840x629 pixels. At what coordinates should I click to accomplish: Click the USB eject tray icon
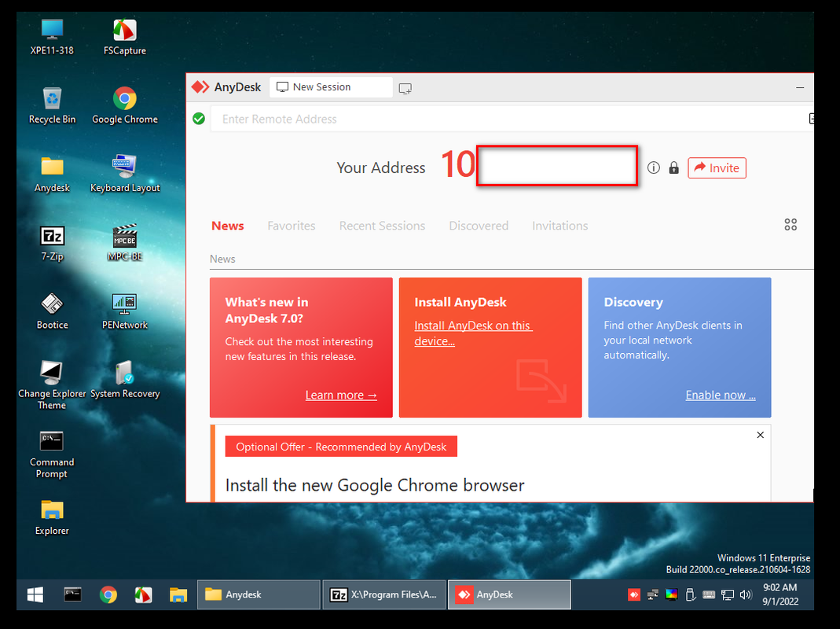tap(690, 594)
